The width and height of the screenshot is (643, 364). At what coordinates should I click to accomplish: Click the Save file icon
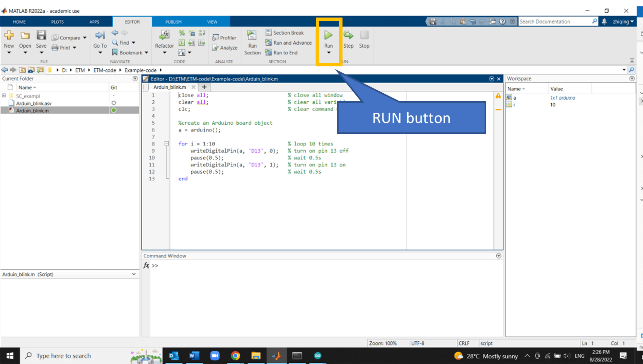tap(41, 35)
